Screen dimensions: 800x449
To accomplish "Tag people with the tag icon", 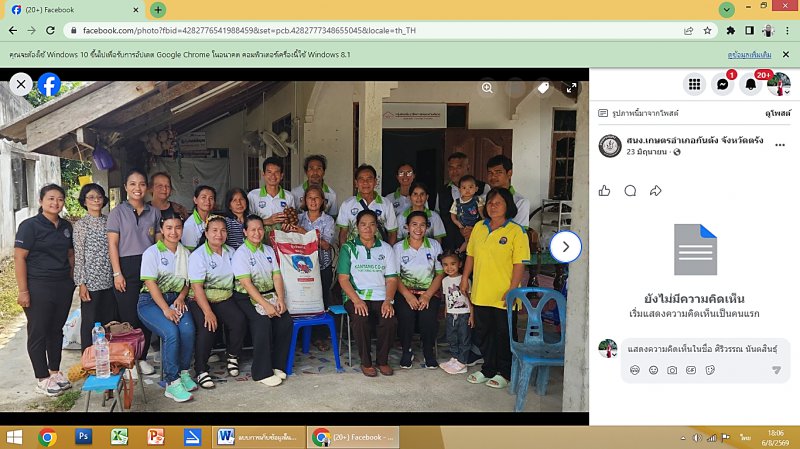I will pos(543,88).
